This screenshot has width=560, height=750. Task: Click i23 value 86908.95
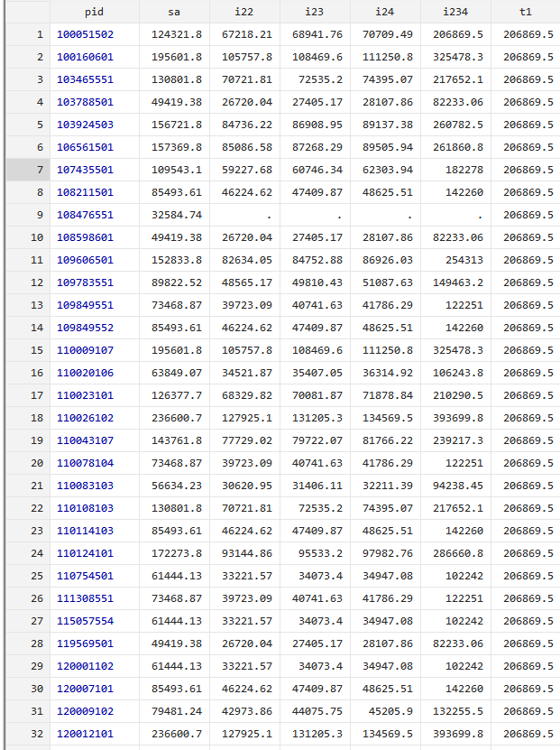(x=315, y=125)
